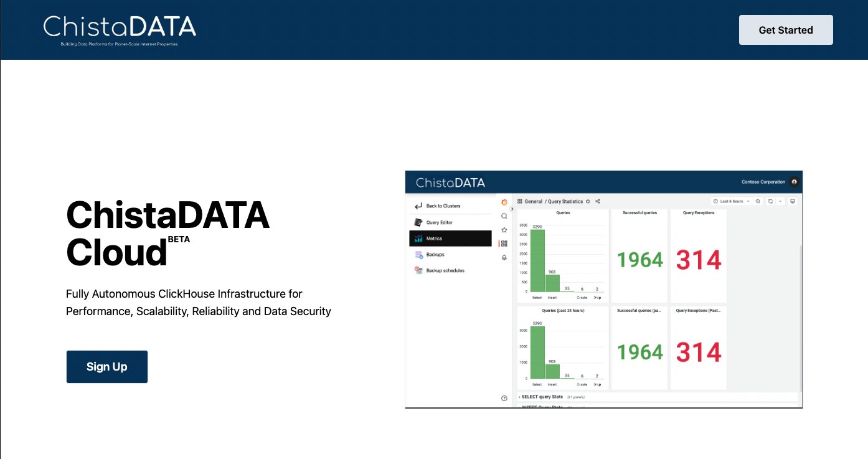868x459 pixels.
Task: Click the BETA superscript label
Action: (x=179, y=239)
